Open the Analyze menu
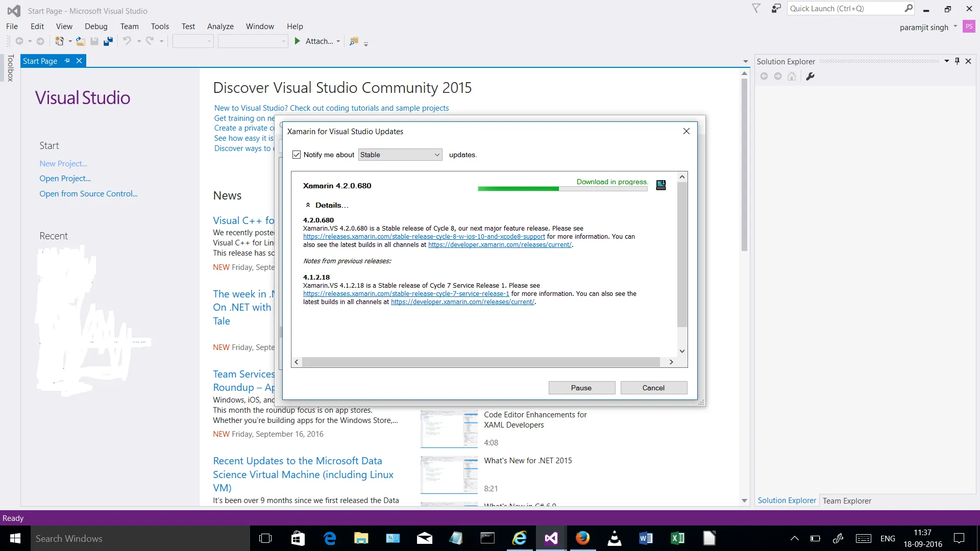The height and width of the screenshot is (551, 980). pyautogui.click(x=220, y=27)
